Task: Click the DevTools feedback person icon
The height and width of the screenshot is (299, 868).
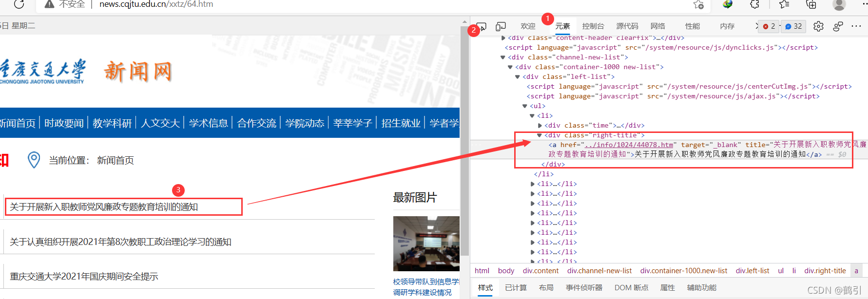Action: (x=838, y=26)
